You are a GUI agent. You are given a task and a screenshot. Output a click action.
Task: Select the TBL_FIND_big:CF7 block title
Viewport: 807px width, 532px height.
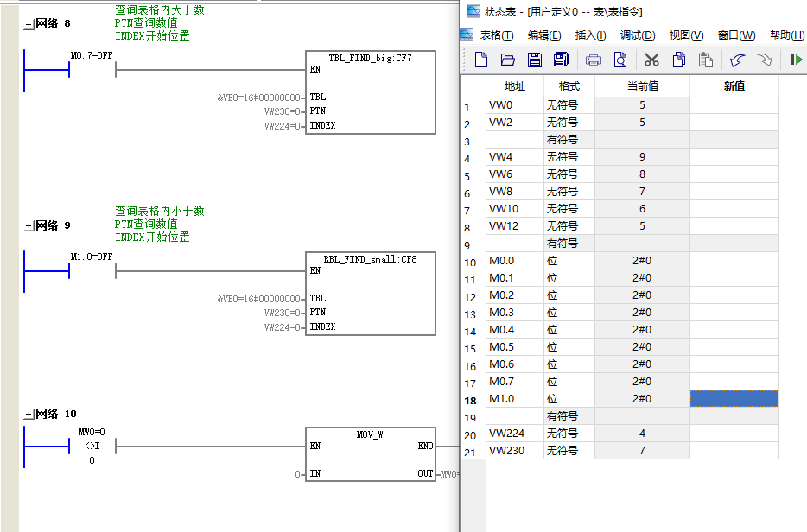point(370,58)
